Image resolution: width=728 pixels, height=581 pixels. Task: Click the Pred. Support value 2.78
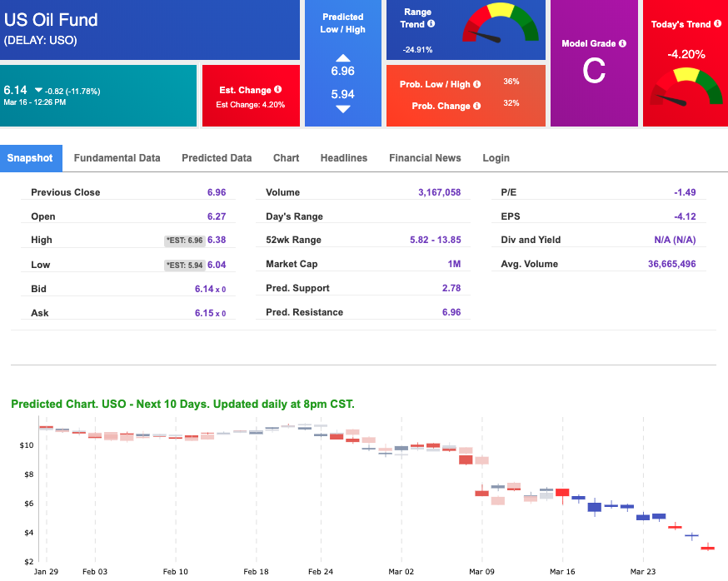(x=451, y=288)
